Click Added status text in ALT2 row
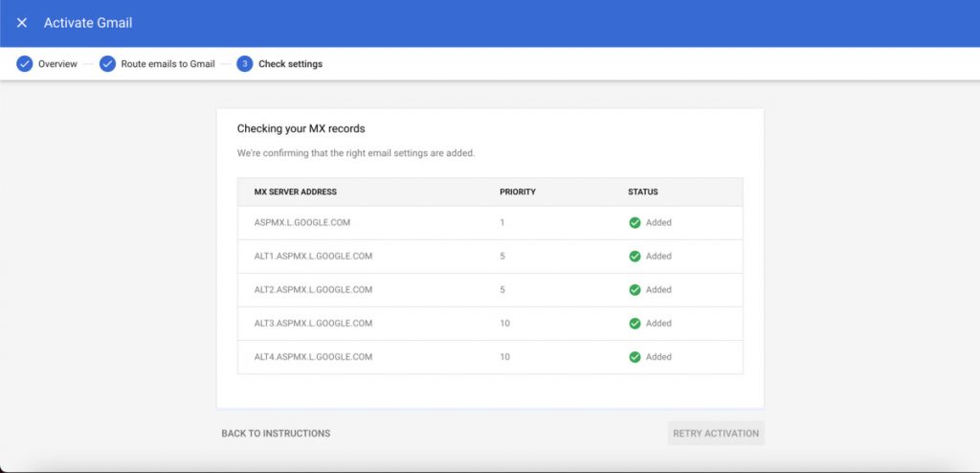The height and width of the screenshot is (473, 980). pyautogui.click(x=658, y=290)
